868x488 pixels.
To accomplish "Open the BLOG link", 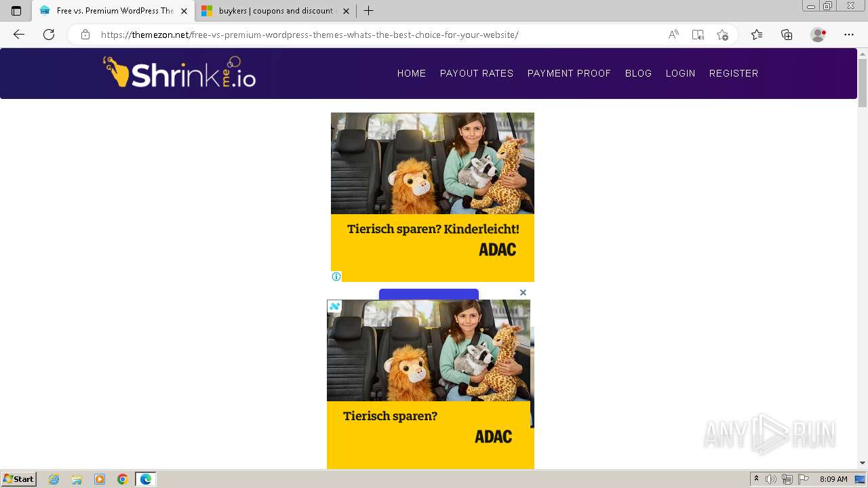I will [638, 73].
